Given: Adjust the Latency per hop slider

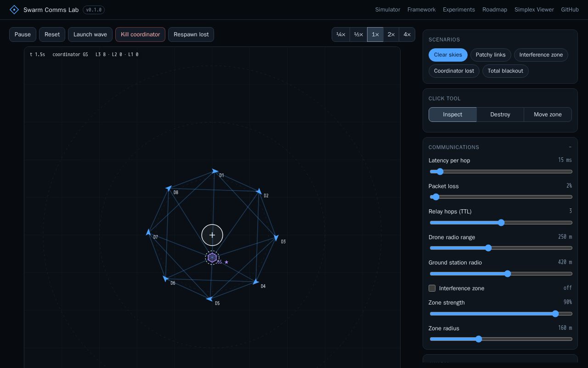Looking at the screenshot, I should [501, 172].
